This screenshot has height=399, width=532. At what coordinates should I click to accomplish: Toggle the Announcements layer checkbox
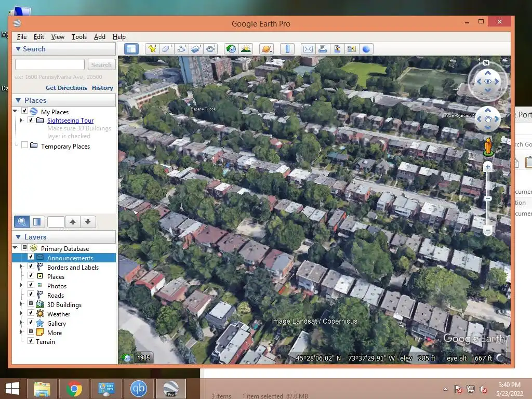click(x=31, y=257)
